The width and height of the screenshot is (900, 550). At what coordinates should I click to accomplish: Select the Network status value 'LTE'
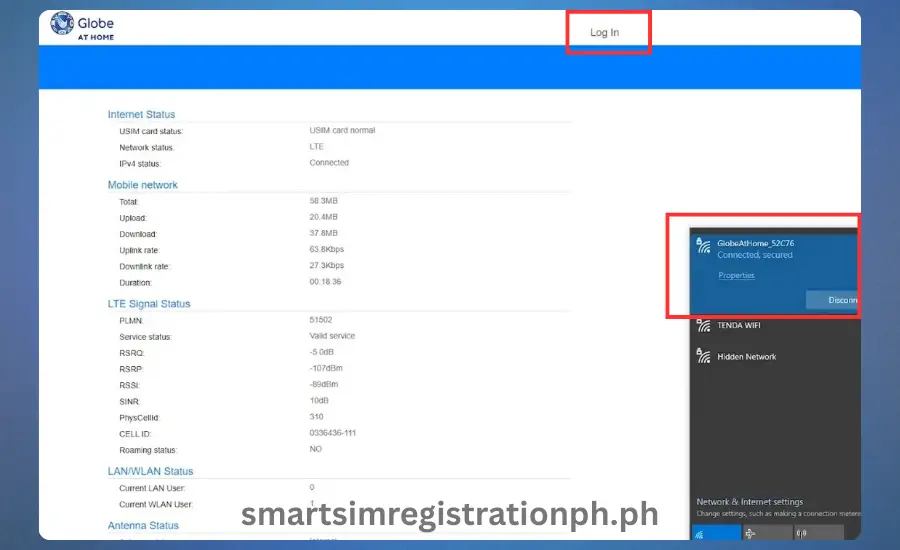[316, 146]
